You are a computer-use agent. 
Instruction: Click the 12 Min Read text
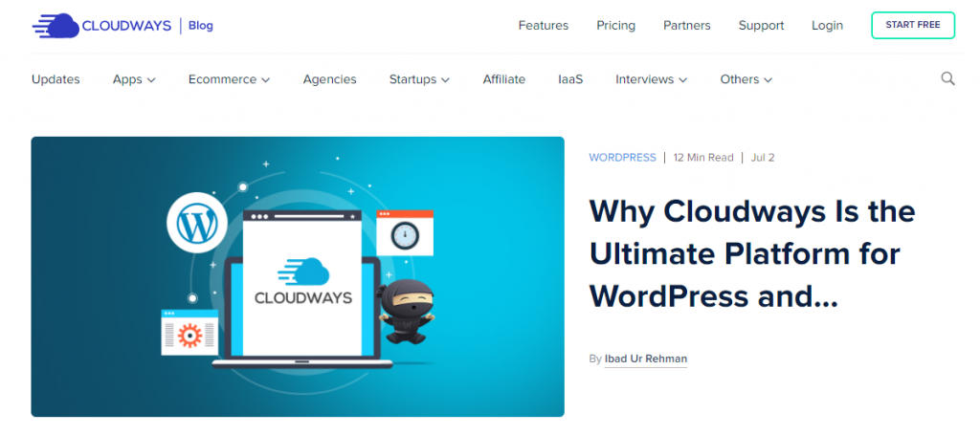pos(703,158)
